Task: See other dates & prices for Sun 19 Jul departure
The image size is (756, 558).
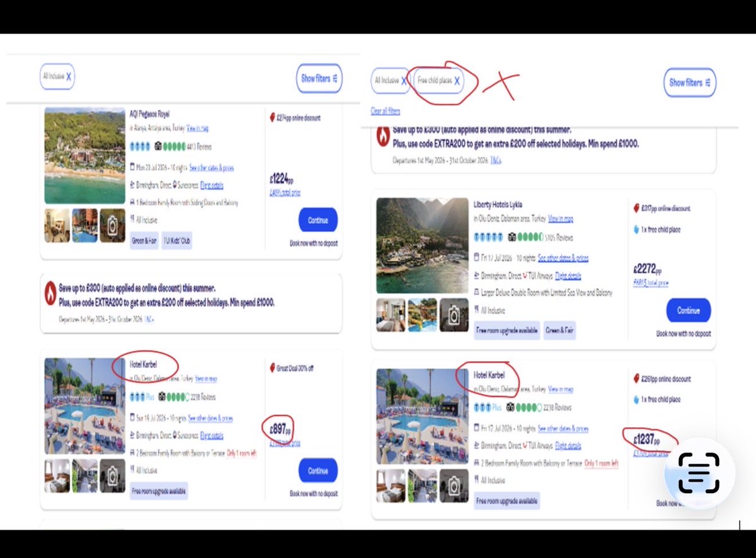Action: 210,418
